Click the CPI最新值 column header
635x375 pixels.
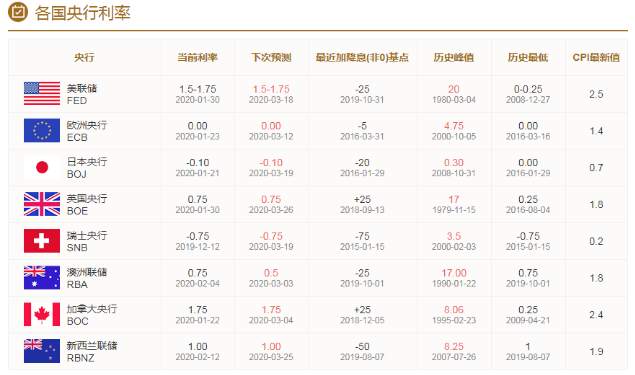[596, 57]
